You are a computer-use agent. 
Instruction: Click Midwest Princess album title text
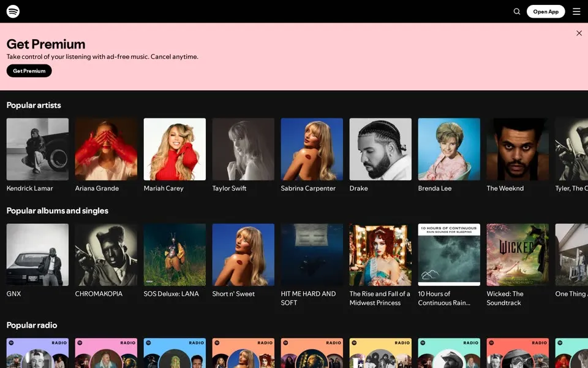pyautogui.click(x=380, y=298)
